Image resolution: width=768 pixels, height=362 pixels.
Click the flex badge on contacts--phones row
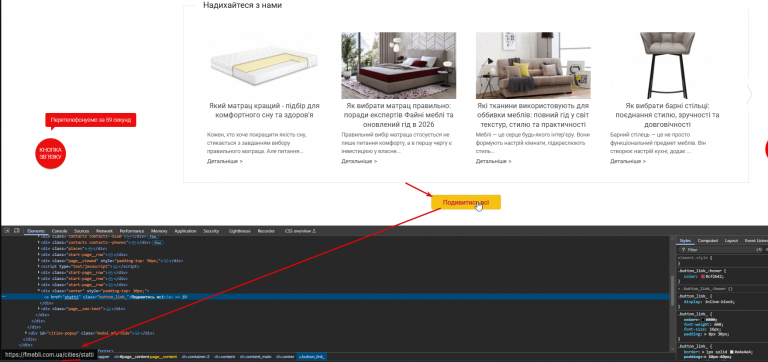pyautogui.click(x=158, y=242)
